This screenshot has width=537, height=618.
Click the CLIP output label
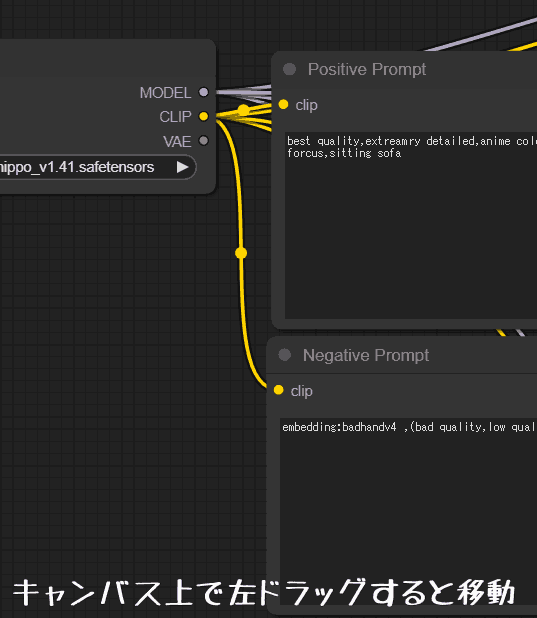tap(175, 117)
